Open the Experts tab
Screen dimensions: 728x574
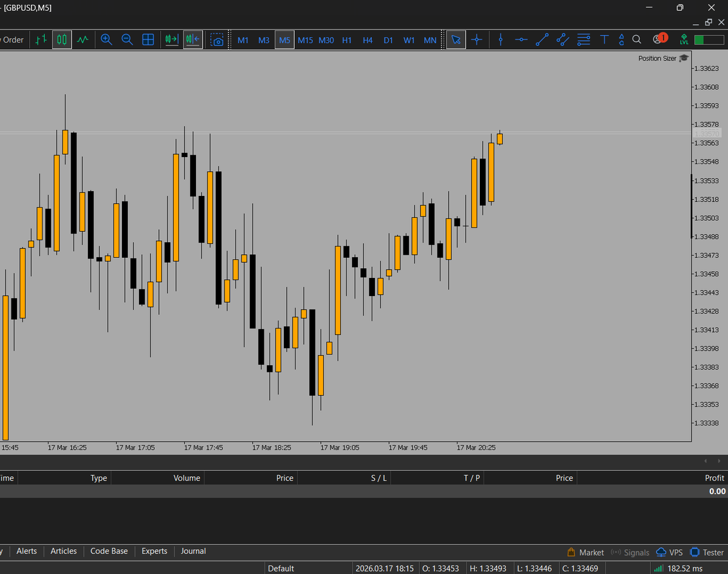(155, 551)
